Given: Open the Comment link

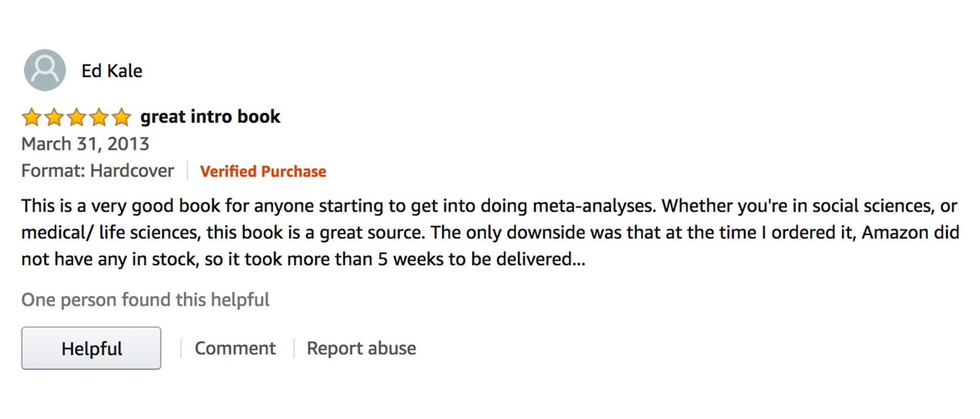Looking at the screenshot, I should pos(235,348).
